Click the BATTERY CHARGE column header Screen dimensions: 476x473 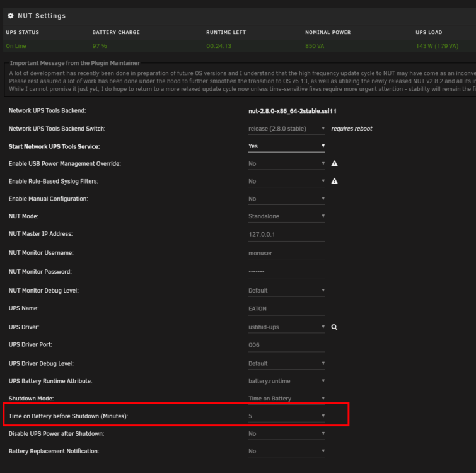[x=116, y=33]
